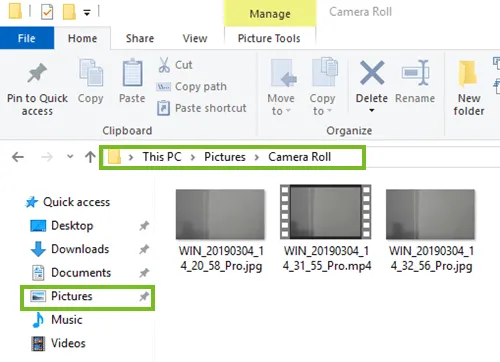Select the WIN_20190304_14_20_58_Pro.jpg thumbnail

220,214
